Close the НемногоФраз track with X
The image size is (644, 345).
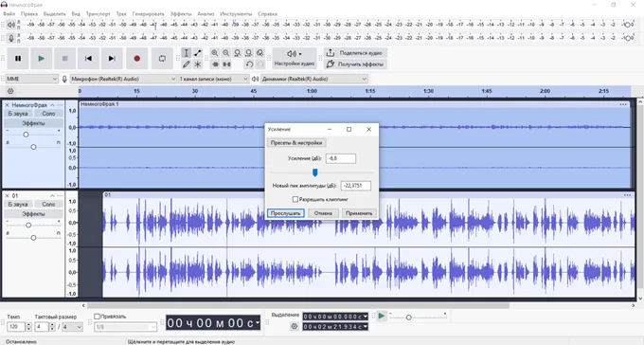click(7, 105)
